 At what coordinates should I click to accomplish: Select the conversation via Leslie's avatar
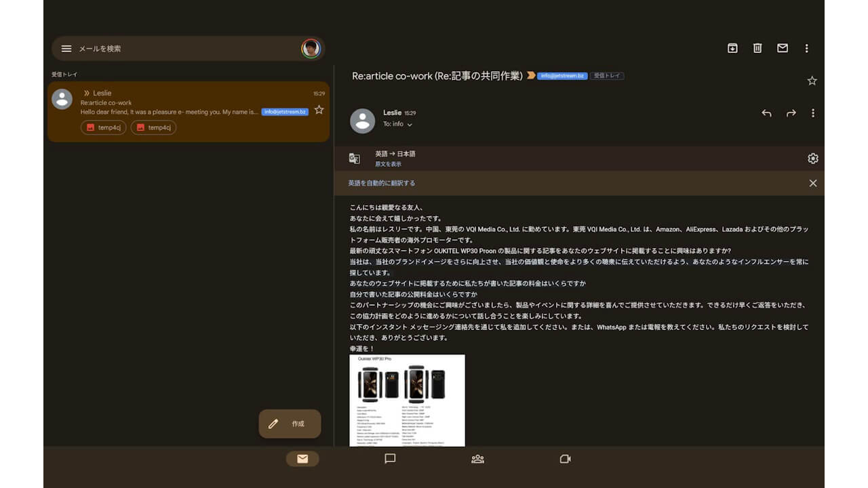[x=62, y=99]
